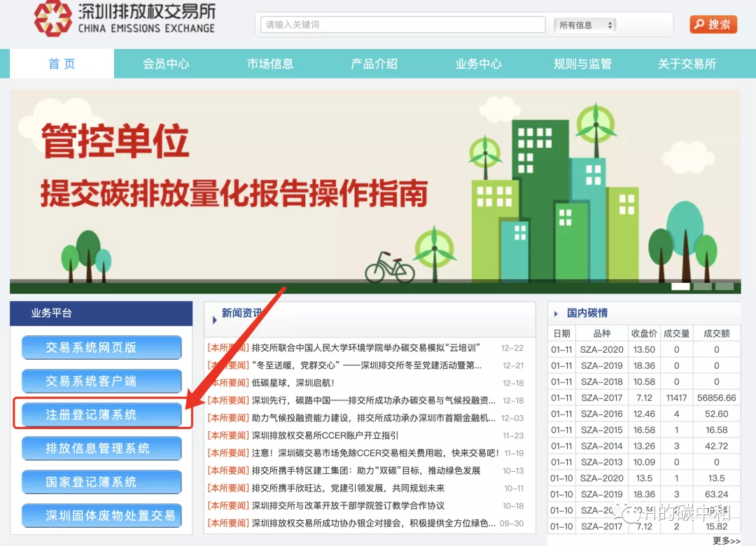Open the 市场信息 menu

tap(270, 64)
